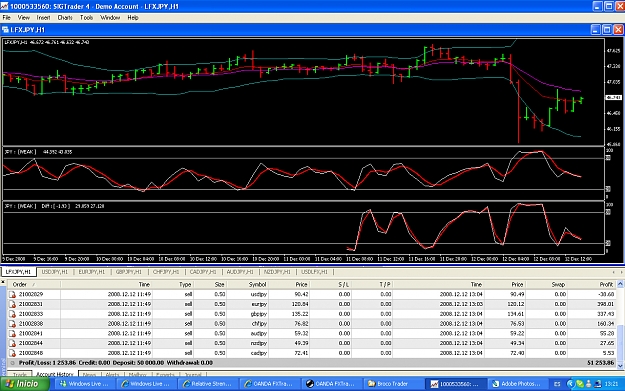Click the summary icon beside Profit/Loss

click(12, 363)
